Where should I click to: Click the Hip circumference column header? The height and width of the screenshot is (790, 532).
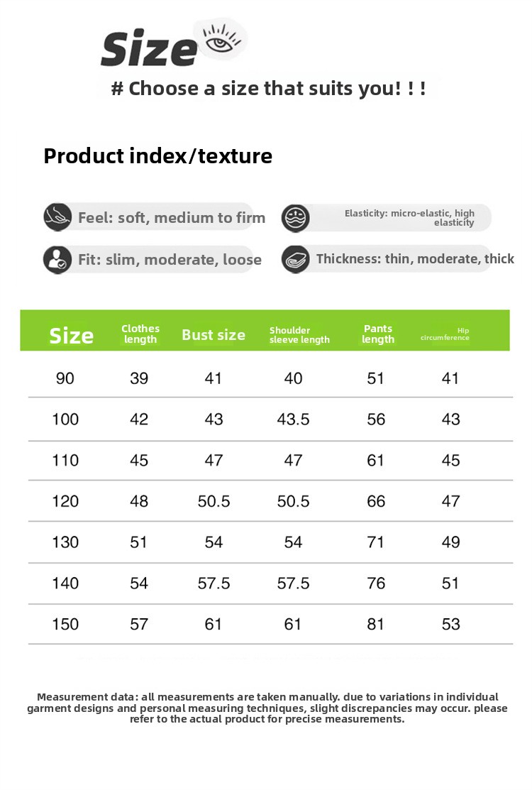pyautogui.click(x=445, y=334)
